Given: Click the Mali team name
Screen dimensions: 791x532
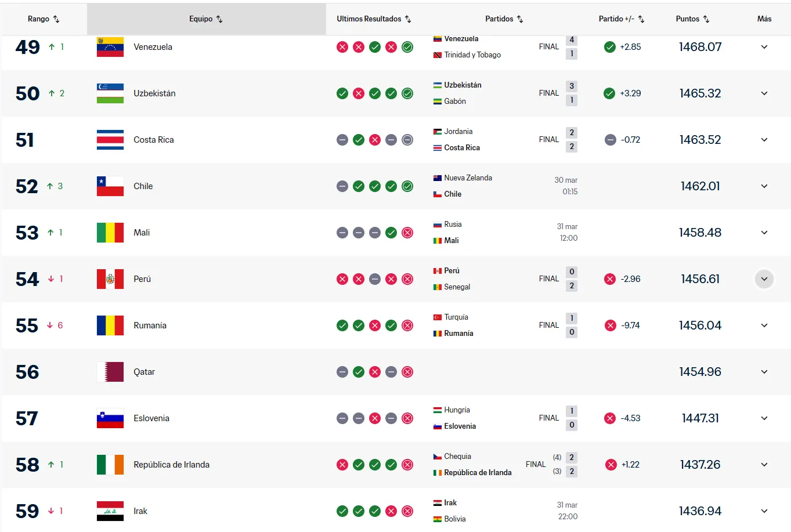Looking at the screenshot, I should tap(142, 233).
